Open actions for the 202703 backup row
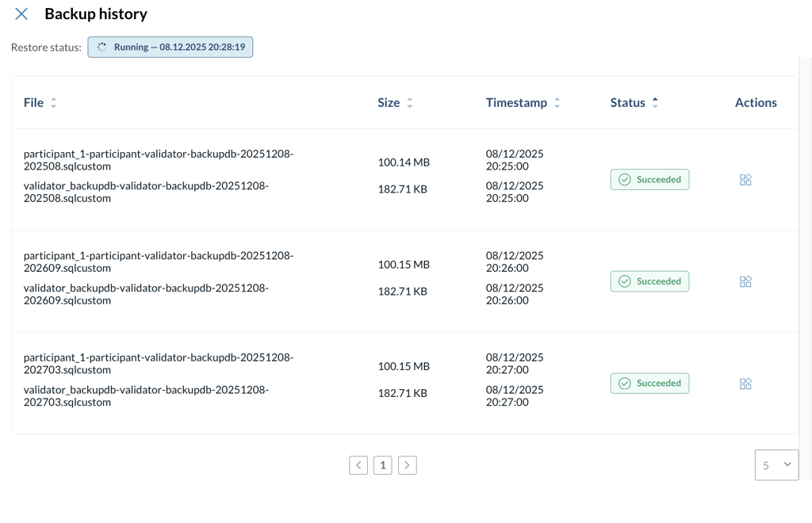 (x=745, y=384)
